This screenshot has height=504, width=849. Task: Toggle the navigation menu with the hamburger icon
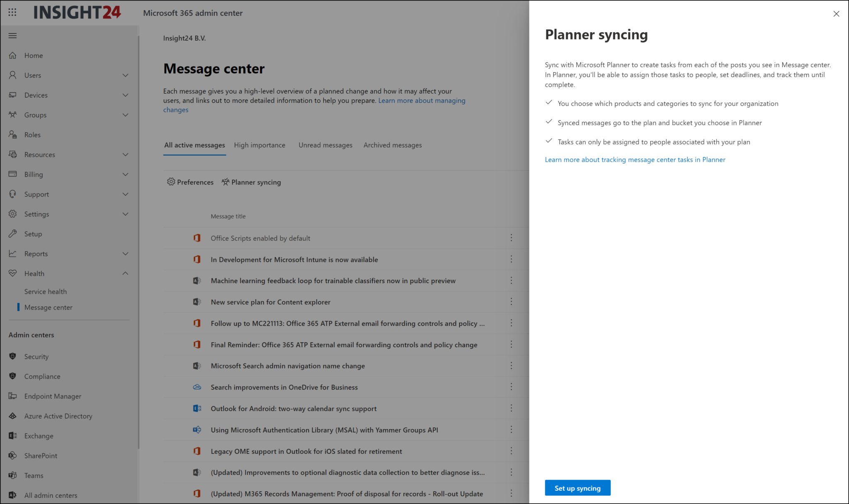pos(12,35)
